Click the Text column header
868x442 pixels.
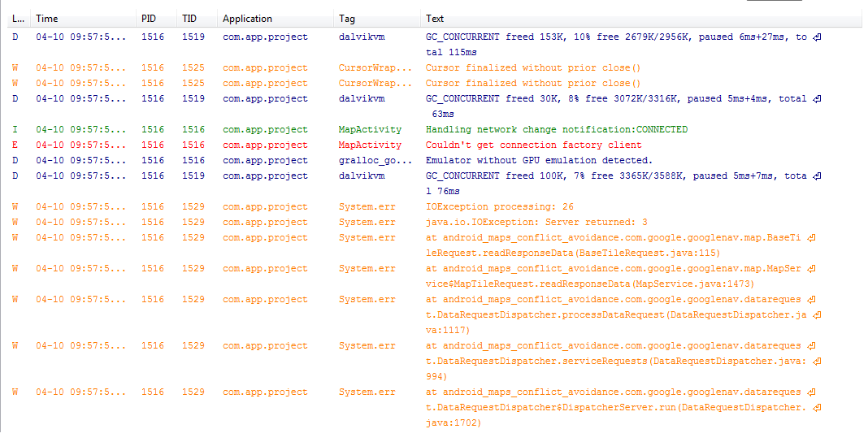pyautogui.click(x=435, y=18)
